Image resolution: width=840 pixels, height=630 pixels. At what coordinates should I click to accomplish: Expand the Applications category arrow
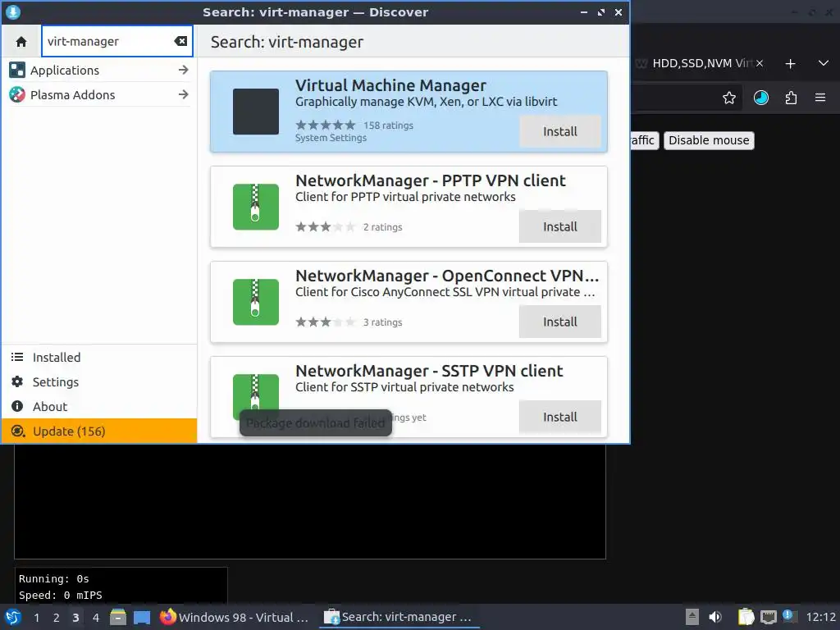pos(183,71)
